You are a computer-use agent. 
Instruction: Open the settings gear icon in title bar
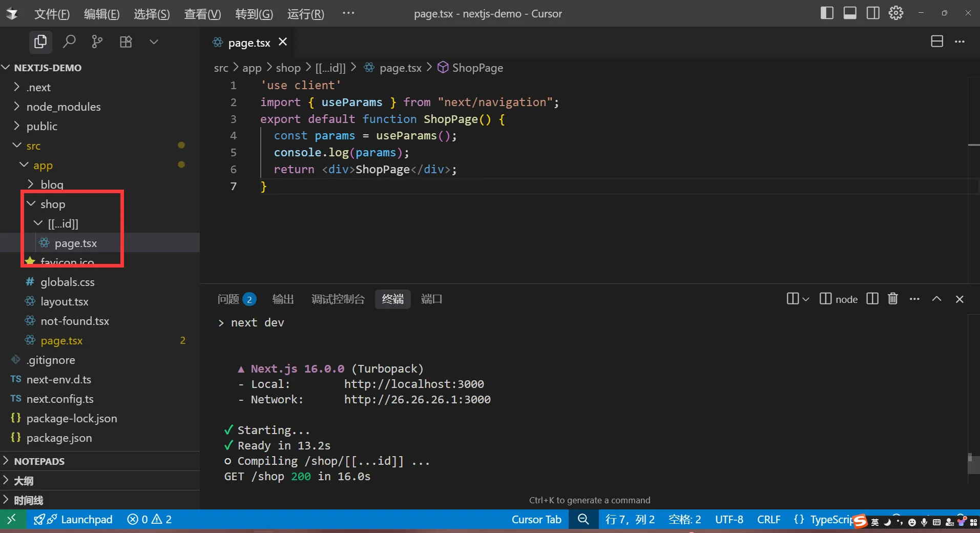895,13
